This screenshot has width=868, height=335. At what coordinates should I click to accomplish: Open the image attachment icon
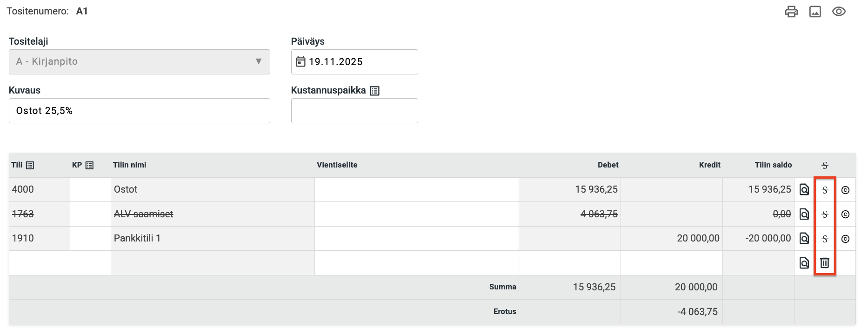coord(815,12)
